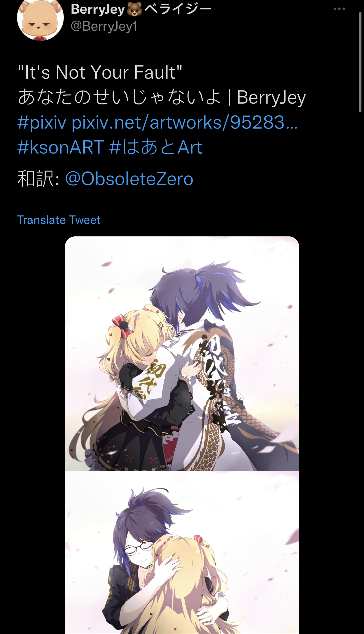Open the pixiv.net/artworks link
The image size is (364, 634).
184,123
